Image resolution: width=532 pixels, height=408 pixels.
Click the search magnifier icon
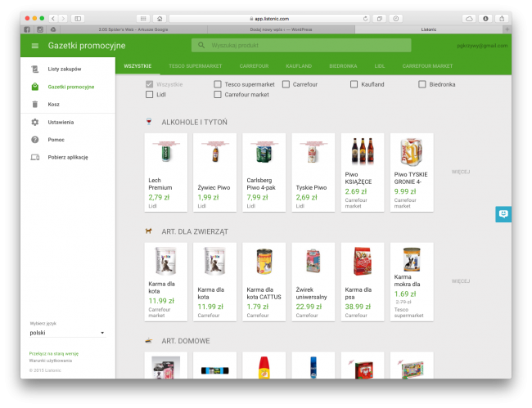click(201, 45)
